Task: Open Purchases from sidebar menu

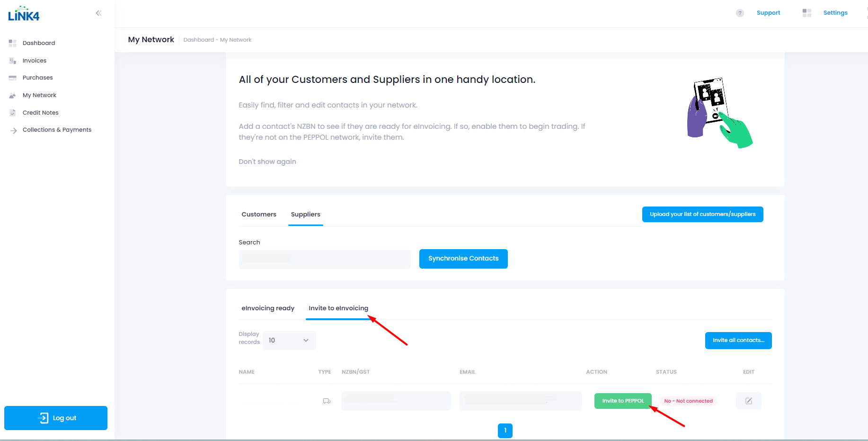Action: tap(38, 78)
